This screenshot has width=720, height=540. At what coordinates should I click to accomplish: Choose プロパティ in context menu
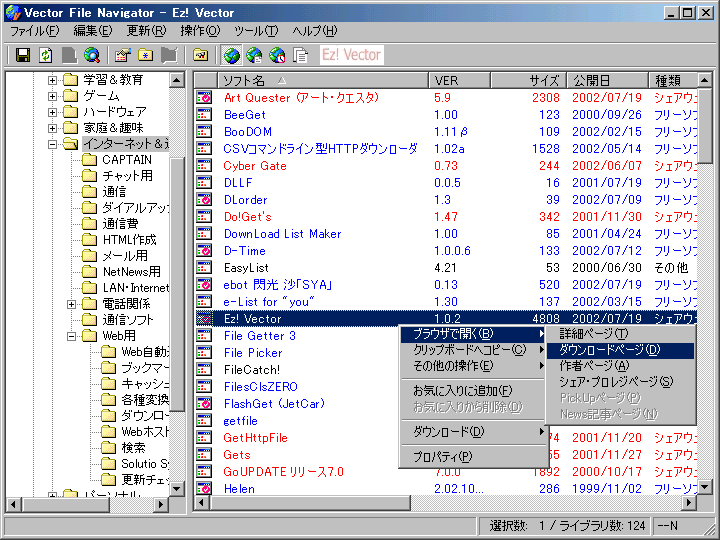[474, 456]
